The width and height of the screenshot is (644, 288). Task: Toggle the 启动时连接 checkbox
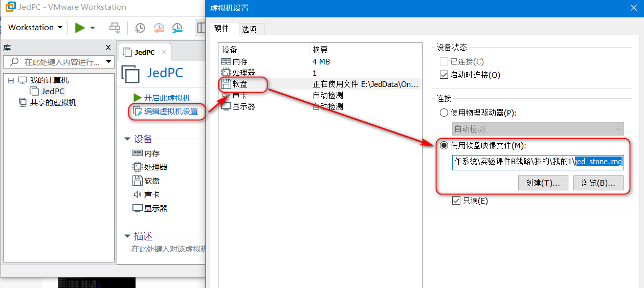444,75
